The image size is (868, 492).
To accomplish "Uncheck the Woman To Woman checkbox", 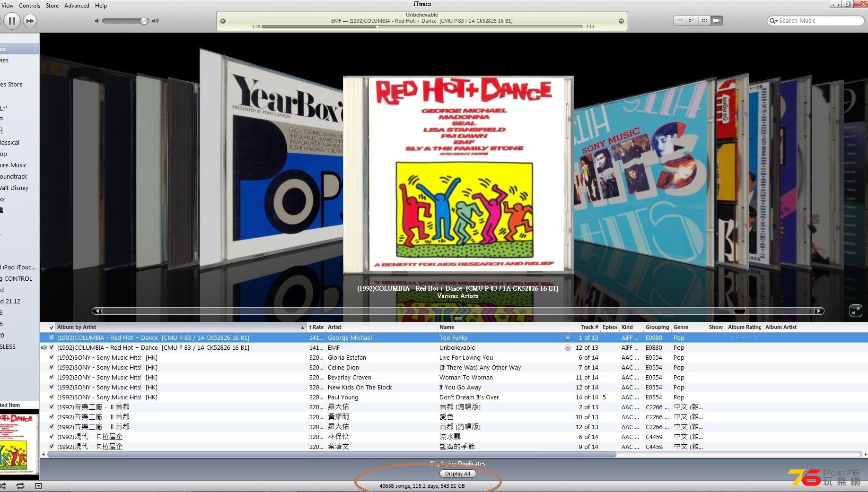I will [52, 377].
